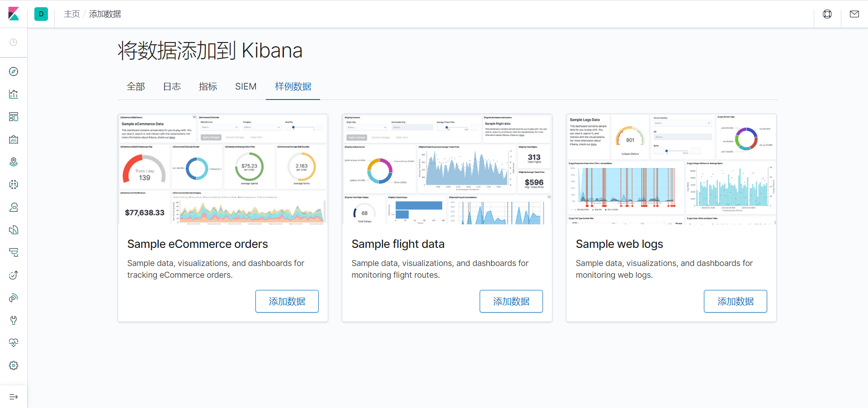Open Management gear icon
The height and width of the screenshot is (408, 868).
click(14, 365)
